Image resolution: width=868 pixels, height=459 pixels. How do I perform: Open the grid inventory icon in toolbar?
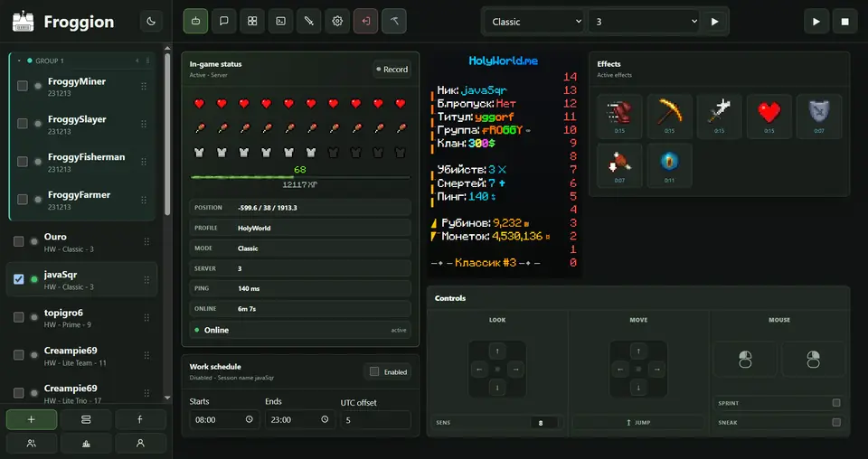click(x=252, y=22)
